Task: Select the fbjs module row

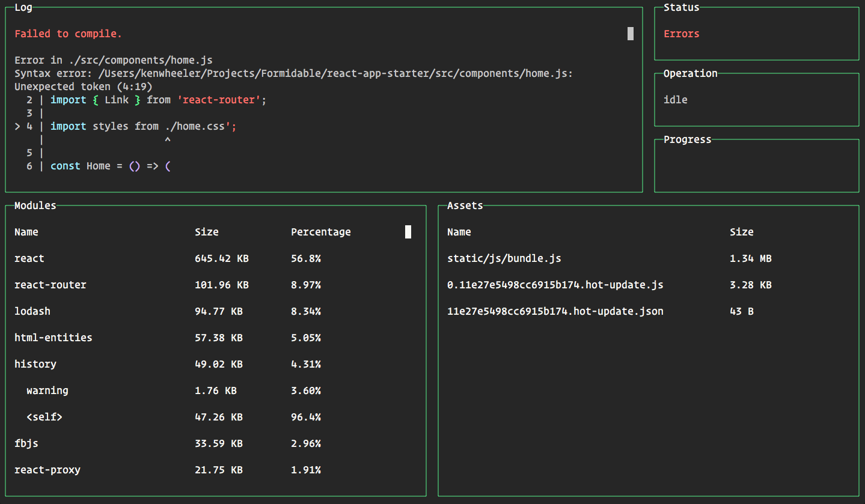Action: pos(26,443)
